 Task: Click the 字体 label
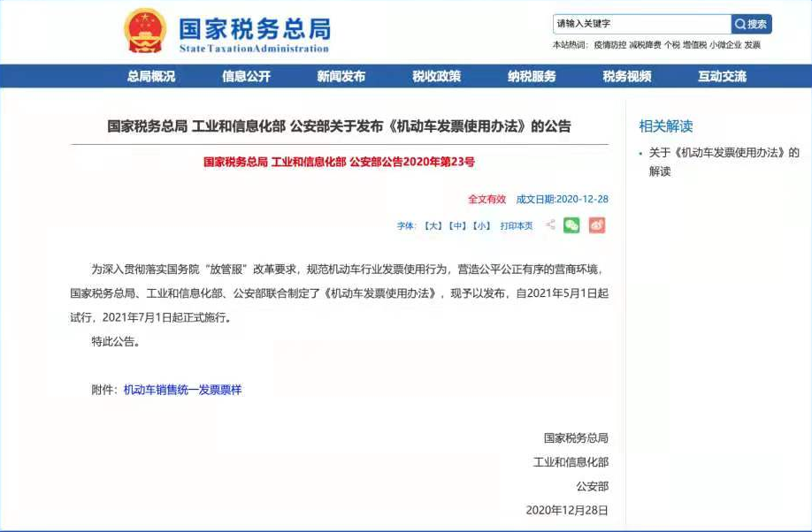(x=406, y=225)
